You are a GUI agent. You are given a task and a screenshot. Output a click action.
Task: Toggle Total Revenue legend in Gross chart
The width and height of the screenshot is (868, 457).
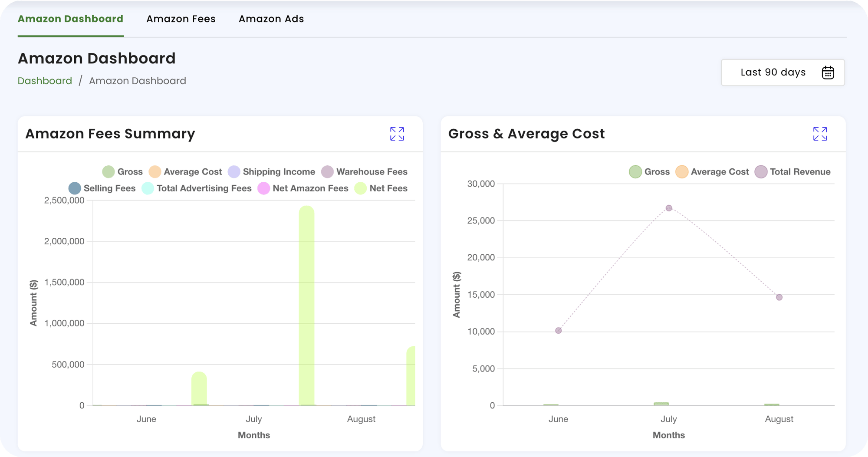click(x=792, y=171)
